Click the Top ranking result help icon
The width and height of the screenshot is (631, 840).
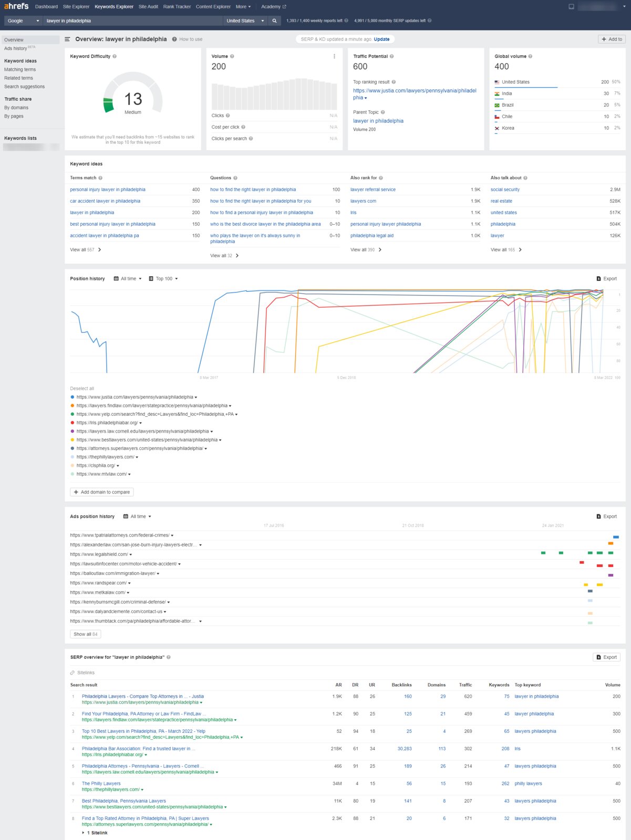point(394,82)
